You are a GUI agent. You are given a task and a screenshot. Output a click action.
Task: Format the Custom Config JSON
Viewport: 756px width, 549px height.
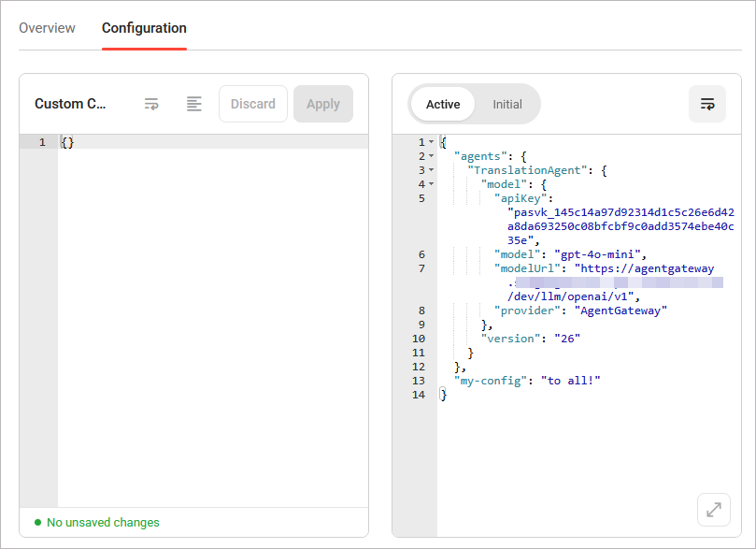pyautogui.click(x=193, y=104)
